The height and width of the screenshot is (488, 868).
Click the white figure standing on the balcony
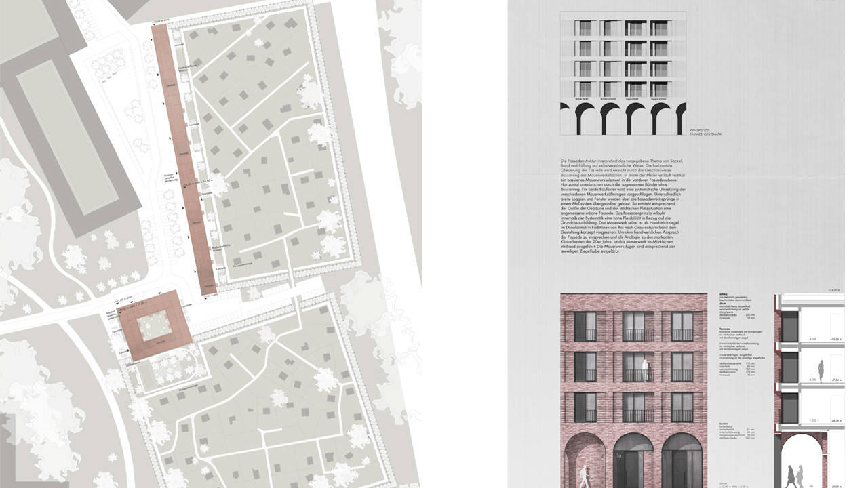pyautogui.click(x=648, y=369)
